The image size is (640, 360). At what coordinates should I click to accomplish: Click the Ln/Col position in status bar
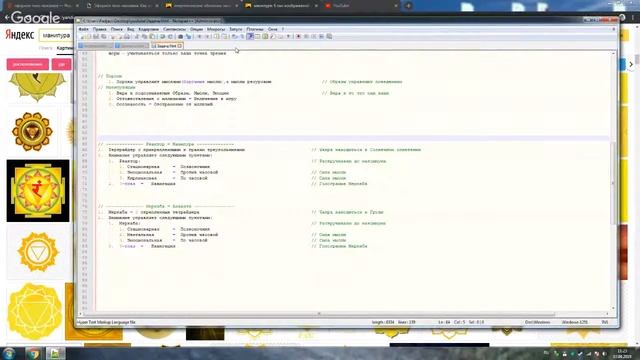461,322
